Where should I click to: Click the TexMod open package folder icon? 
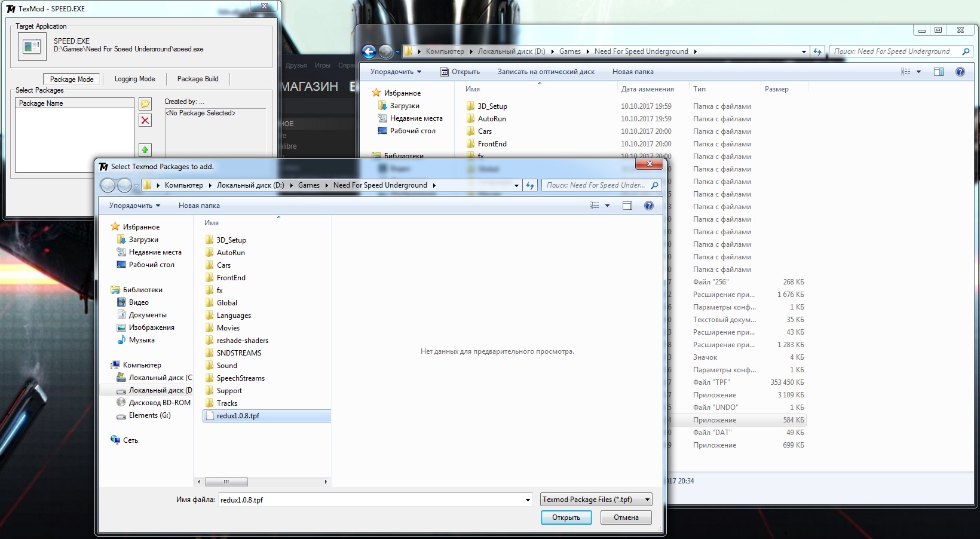point(145,103)
